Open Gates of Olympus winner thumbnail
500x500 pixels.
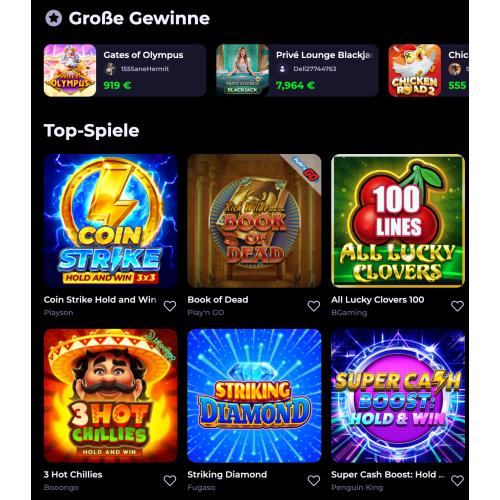click(70, 70)
